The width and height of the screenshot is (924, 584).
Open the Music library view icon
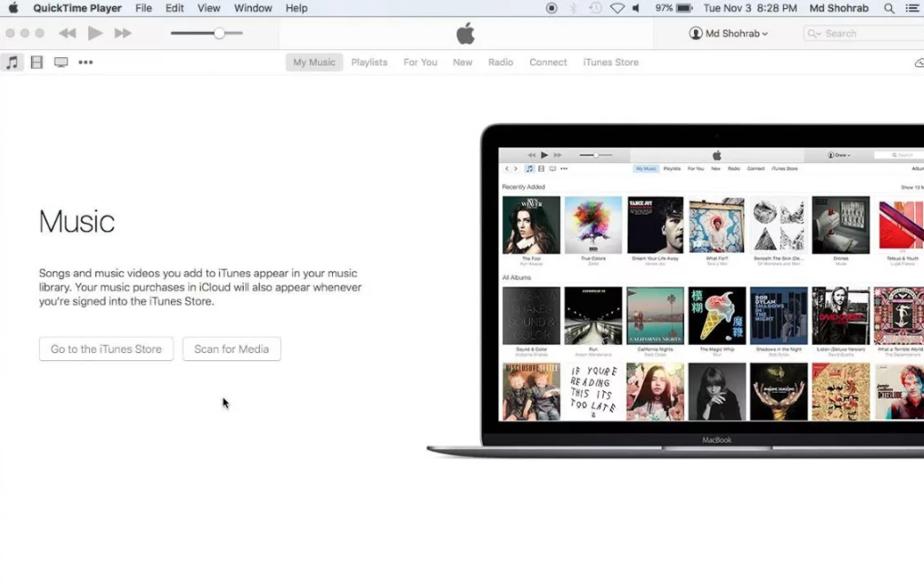12,63
